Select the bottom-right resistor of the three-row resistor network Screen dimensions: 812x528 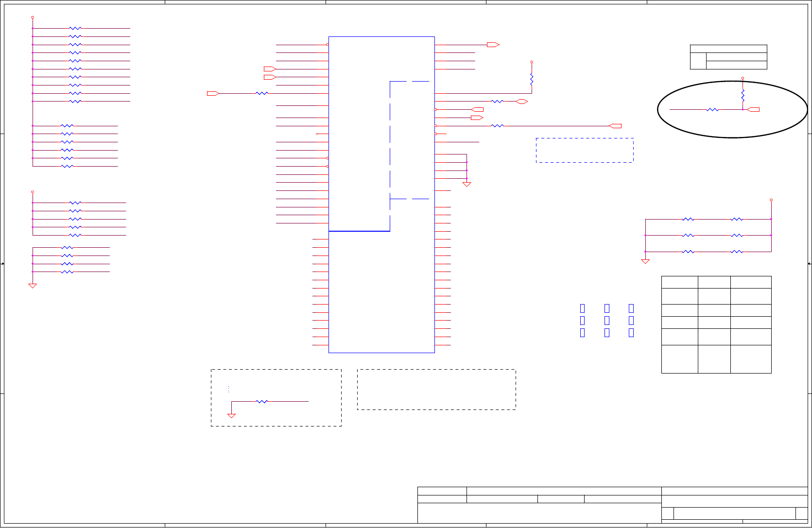(737, 252)
